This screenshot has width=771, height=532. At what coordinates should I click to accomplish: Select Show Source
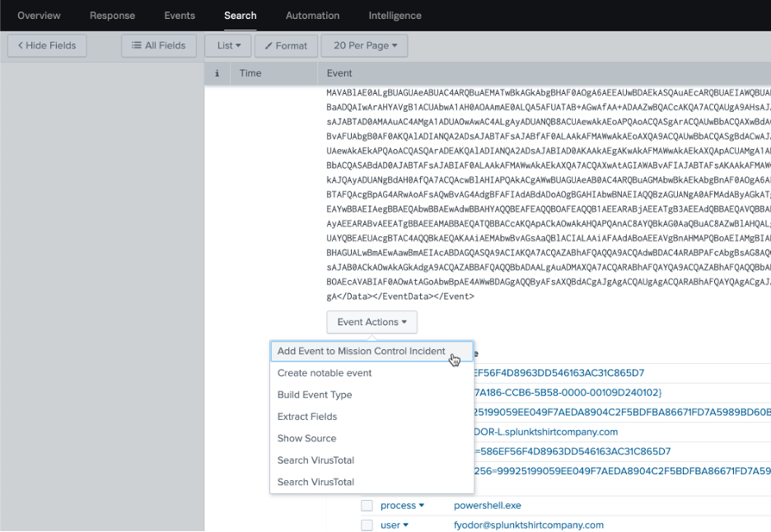(x=371, y=438)
